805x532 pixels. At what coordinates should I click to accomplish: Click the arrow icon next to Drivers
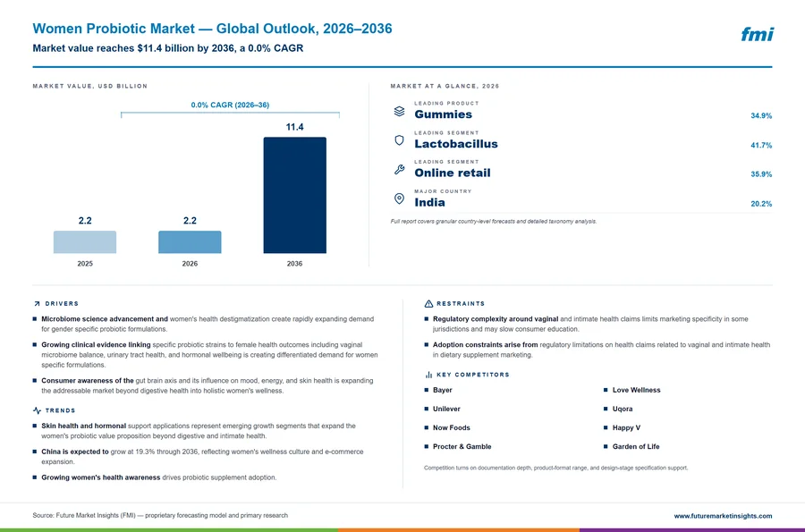pyautogui.click(x=37, y=304)
